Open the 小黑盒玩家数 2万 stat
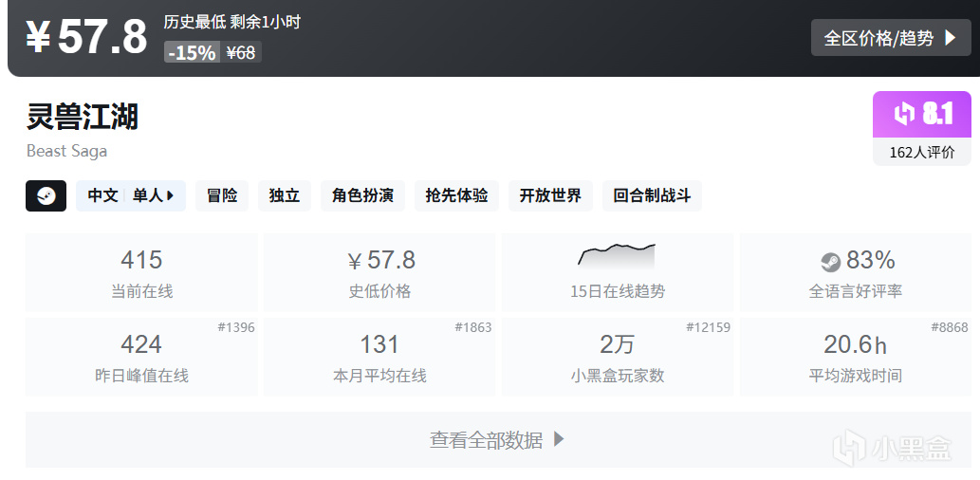 coord(617,357)
